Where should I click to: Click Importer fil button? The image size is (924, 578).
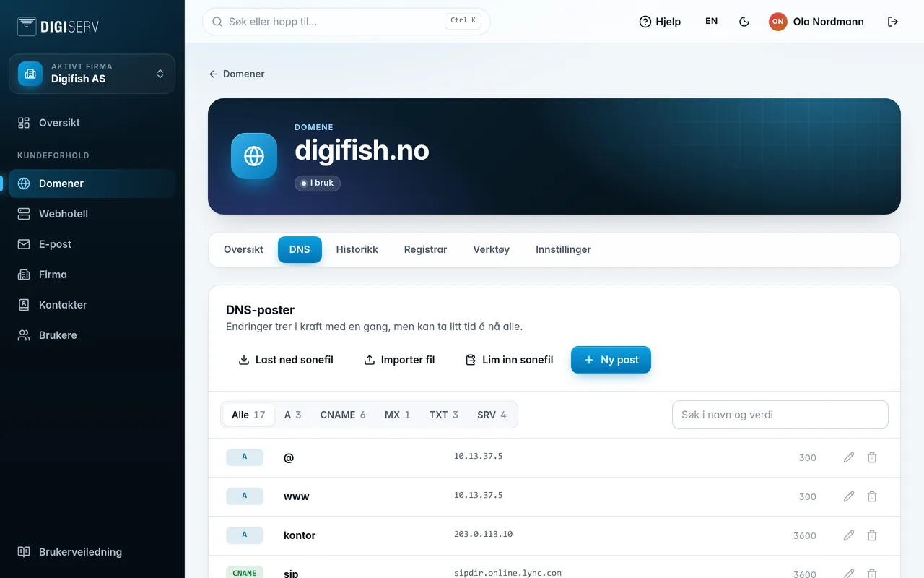[x=399, y=360]
